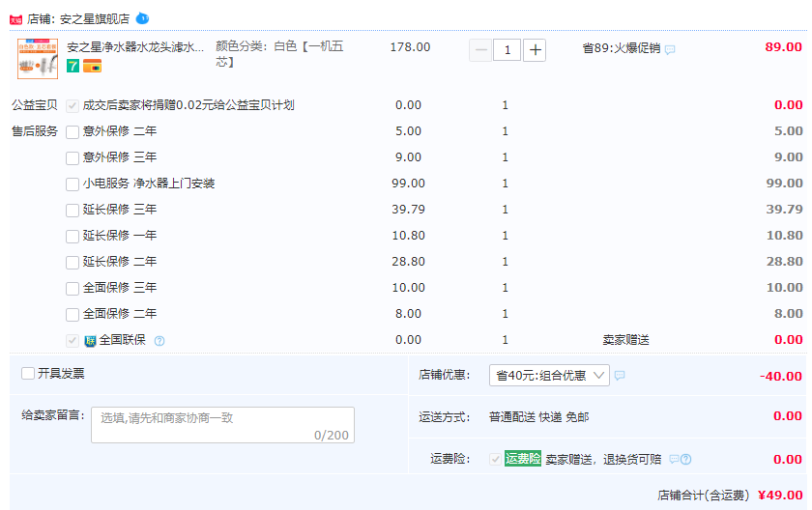Open the product title 安之星净水器水龙头滤水 link
The width and height of the screenshot is (812, 510).
click(x=135, y=47)
